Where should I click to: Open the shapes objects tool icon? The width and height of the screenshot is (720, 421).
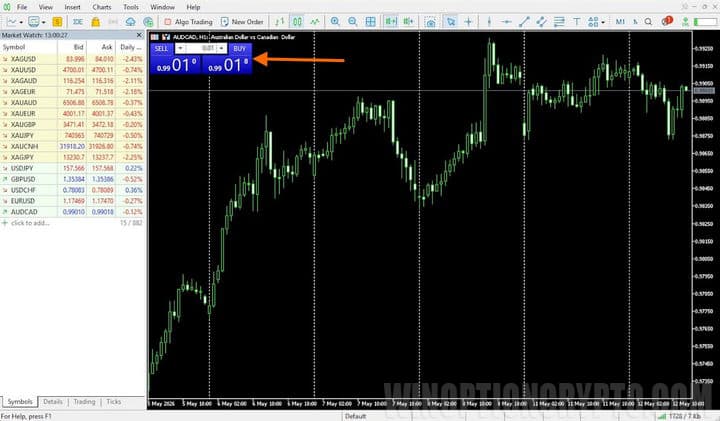point(593,22)
